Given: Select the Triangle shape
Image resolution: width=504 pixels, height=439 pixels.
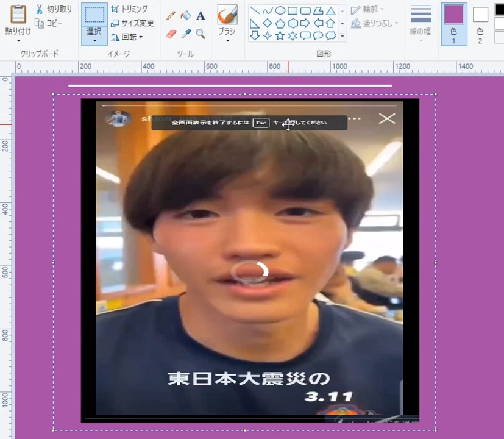Looking at the screenshot, I should tap(330, 11).
